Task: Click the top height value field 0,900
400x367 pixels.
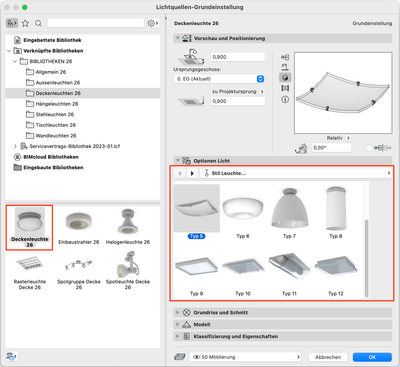Action: tap(238, 57)
